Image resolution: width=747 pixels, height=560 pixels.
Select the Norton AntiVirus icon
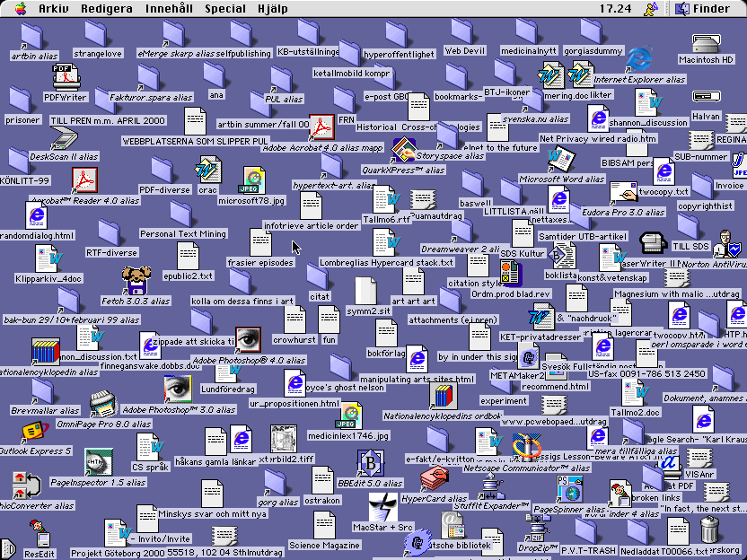727,244
